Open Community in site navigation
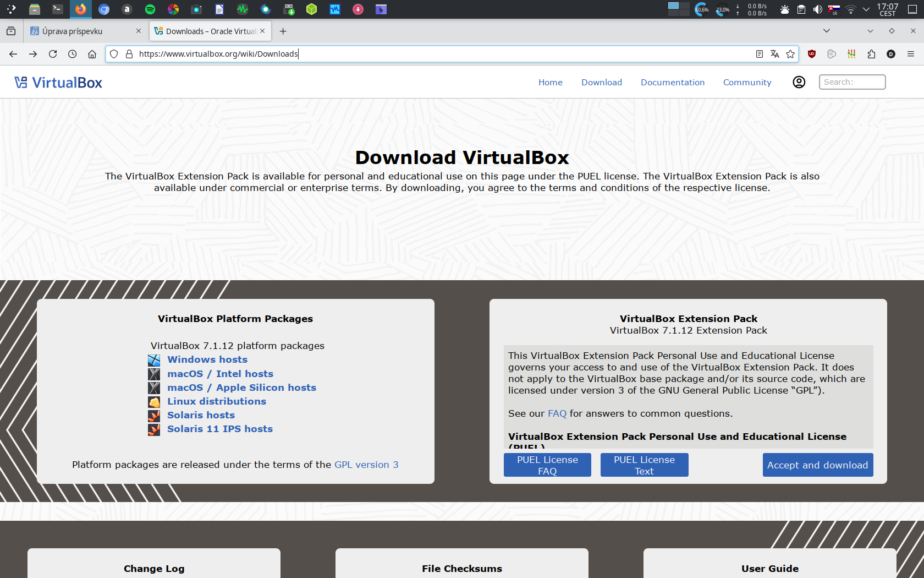Viewport: 924px width, 578px height. point(747,83)
